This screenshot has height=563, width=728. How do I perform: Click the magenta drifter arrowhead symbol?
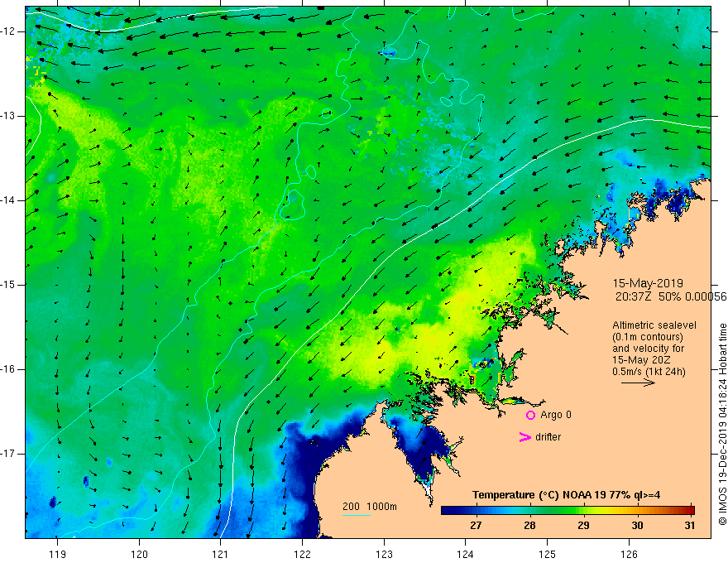pos(524,437)
